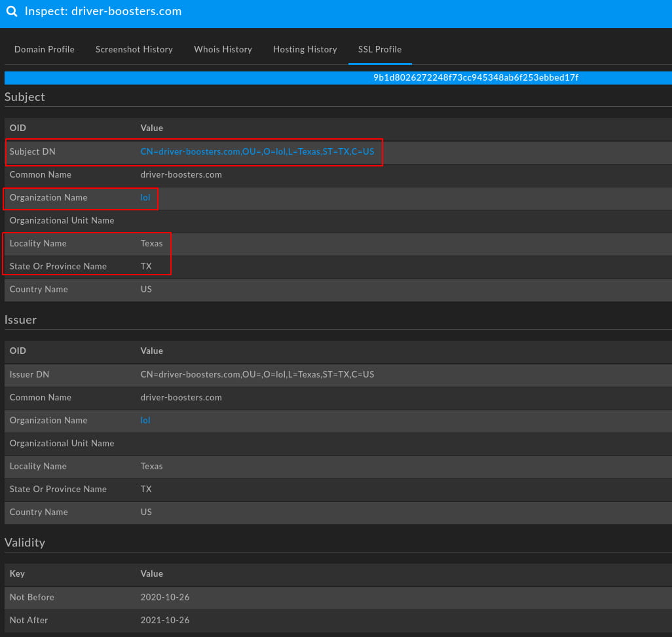Screen dimensions: 672x637
Task: Click the Subject section heading
Action: [x=25, y=96]
